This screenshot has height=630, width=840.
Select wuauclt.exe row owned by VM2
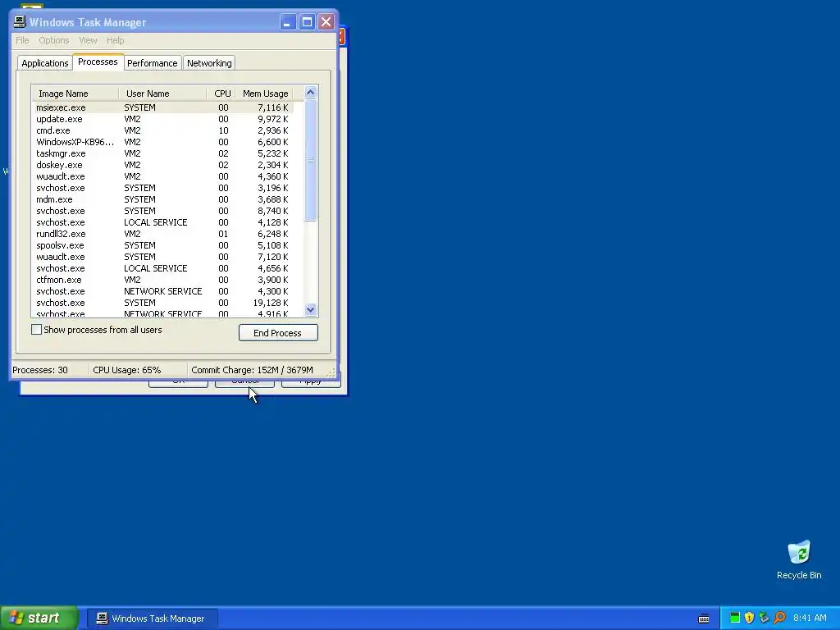pos(163,176)
